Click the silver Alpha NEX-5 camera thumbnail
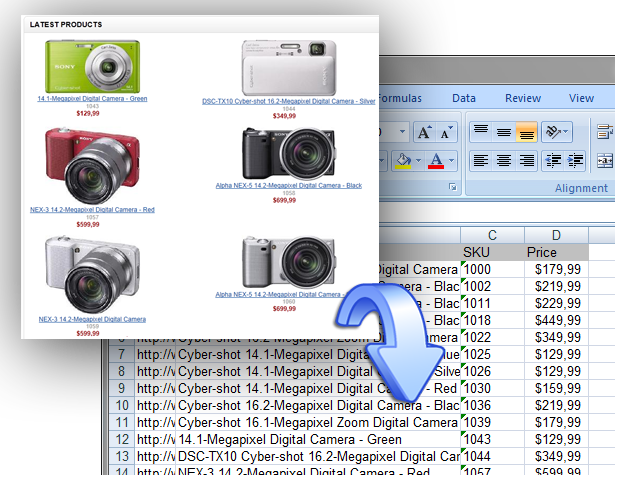Viewport: 630px width, 500px height. click(288, 262)
